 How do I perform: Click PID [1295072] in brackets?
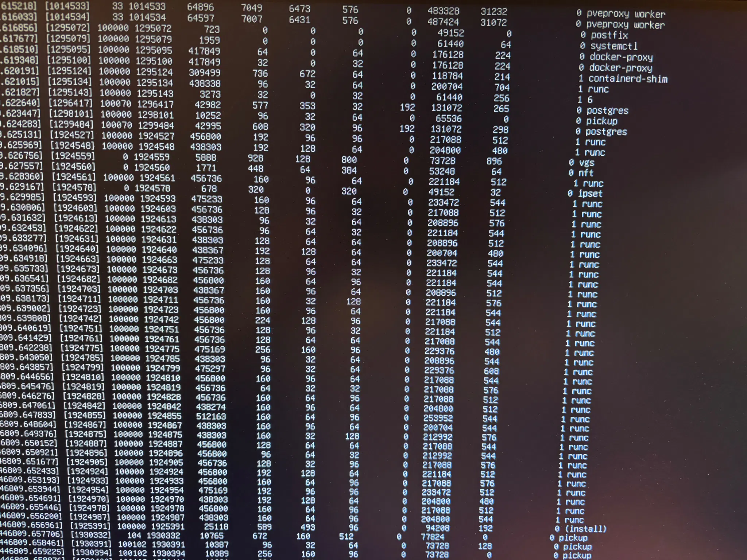pyautogui.click(x=67, y=28)
